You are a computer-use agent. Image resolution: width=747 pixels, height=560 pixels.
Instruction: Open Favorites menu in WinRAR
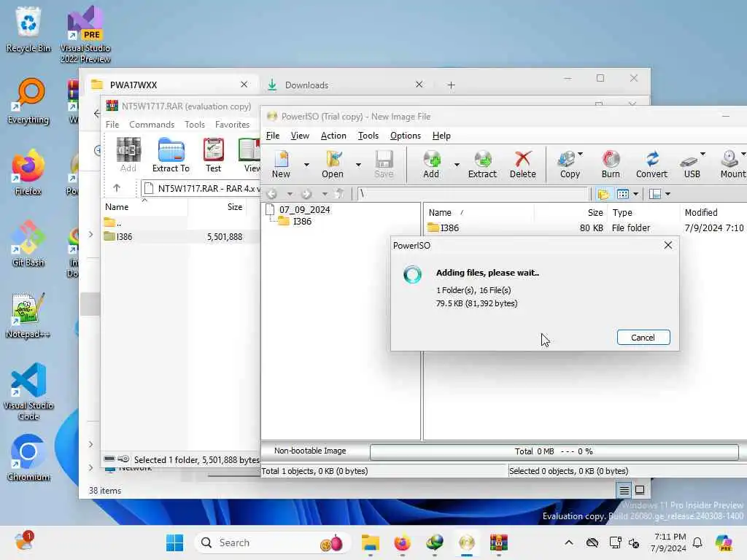232,124
